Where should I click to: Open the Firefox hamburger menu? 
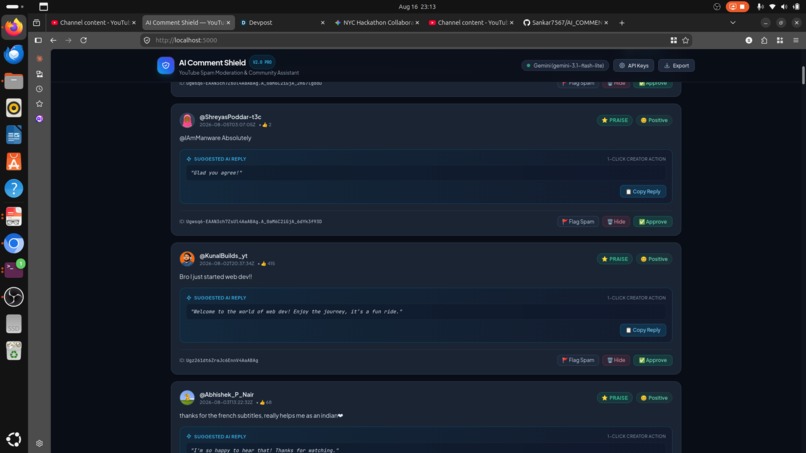pos(795,40)
